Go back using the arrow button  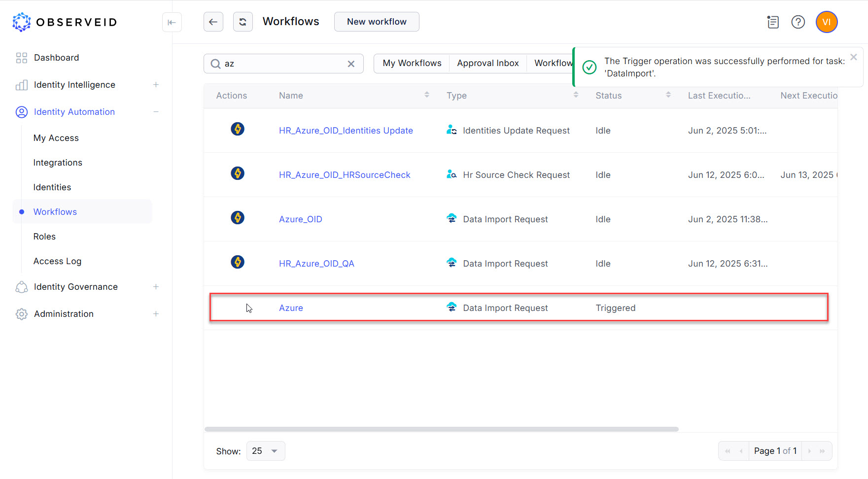[x=213, y=22]
